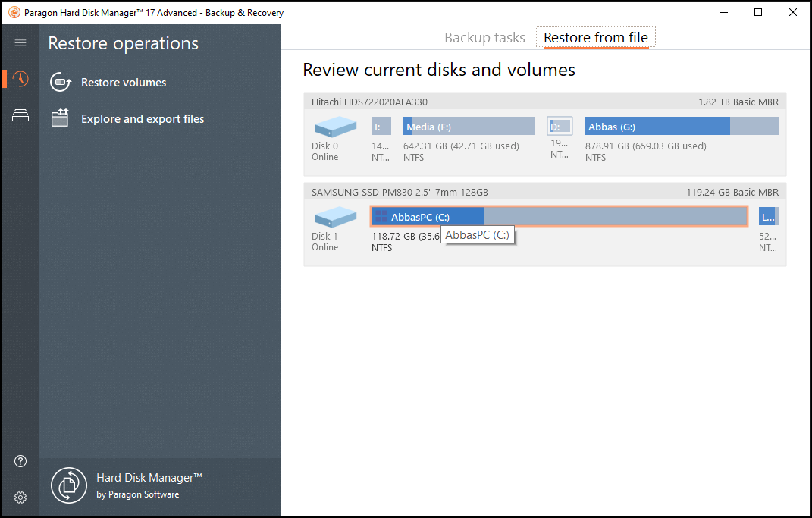Click the by Paragon Software text

(x=138, y=494)
